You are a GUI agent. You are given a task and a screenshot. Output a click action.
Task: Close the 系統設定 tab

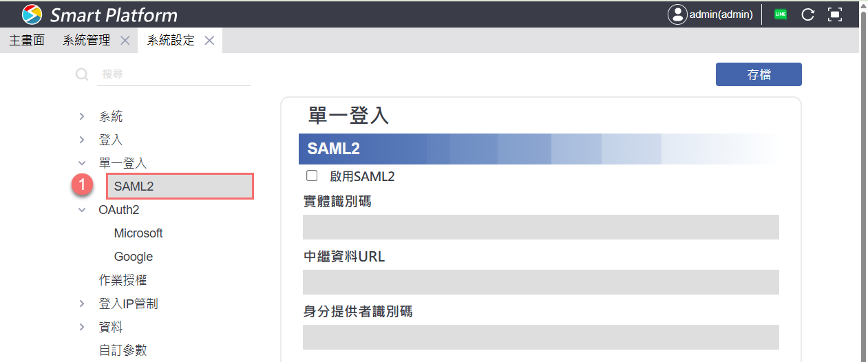coord(209,41)
